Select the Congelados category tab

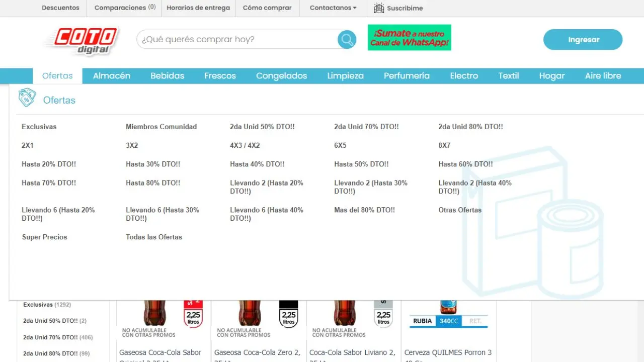tap(281, 76)
